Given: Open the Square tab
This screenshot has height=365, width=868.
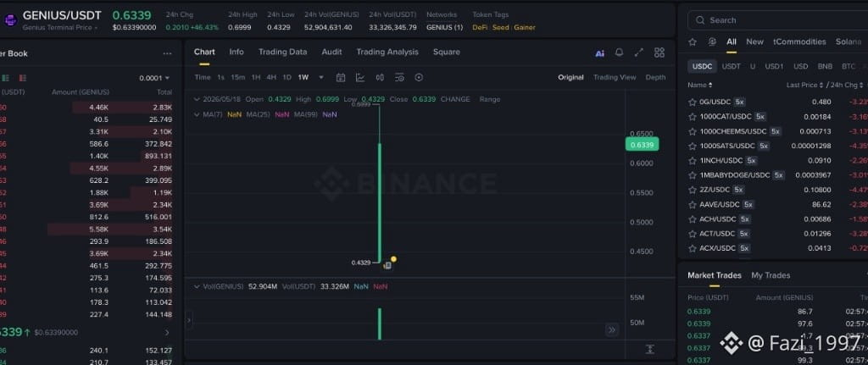Looking at the screenshot, I should click(x=446, y=52).
